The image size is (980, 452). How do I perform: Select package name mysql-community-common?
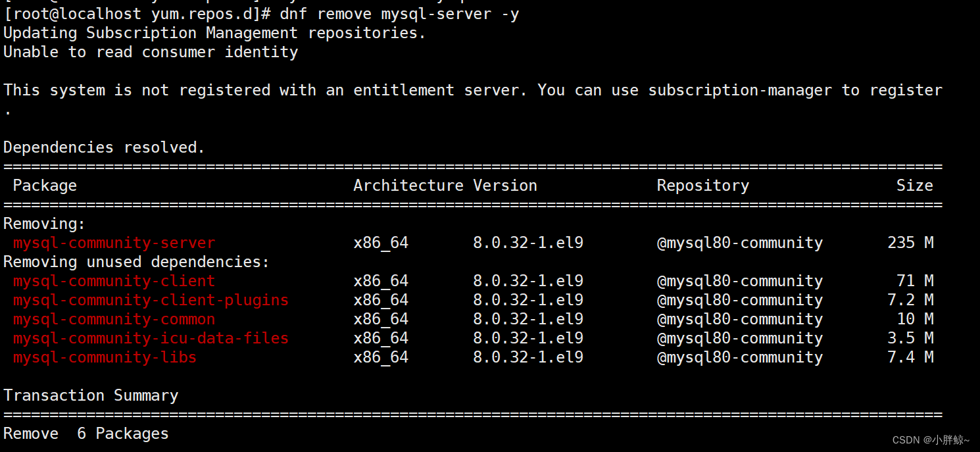pyautogui.click(x=114, y=319)
